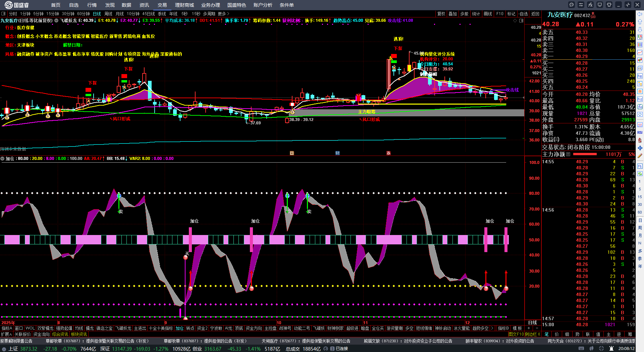This screenshot has height=352, width=644.
Task: Switch chart to 15分钟 period
Action: pos(53,14)
